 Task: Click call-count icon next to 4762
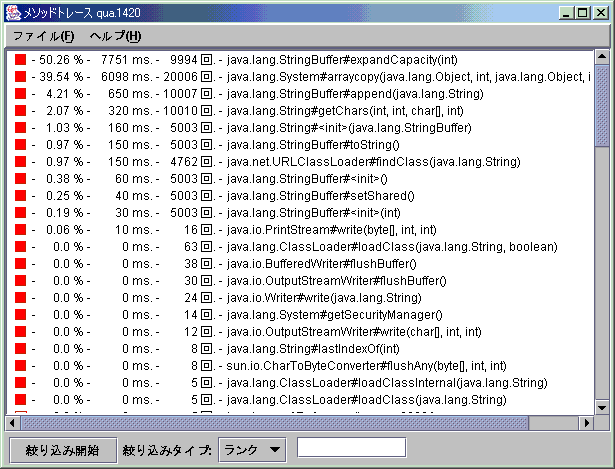[x=206, y=162]
